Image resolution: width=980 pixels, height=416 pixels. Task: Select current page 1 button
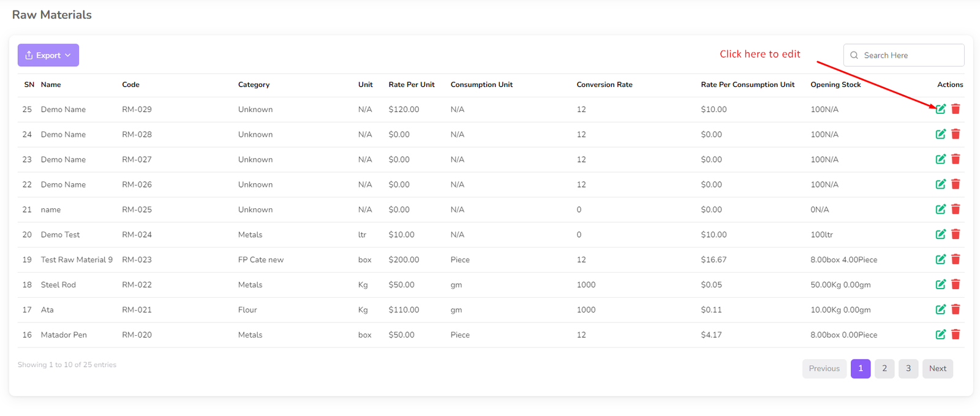coord(860,368)
